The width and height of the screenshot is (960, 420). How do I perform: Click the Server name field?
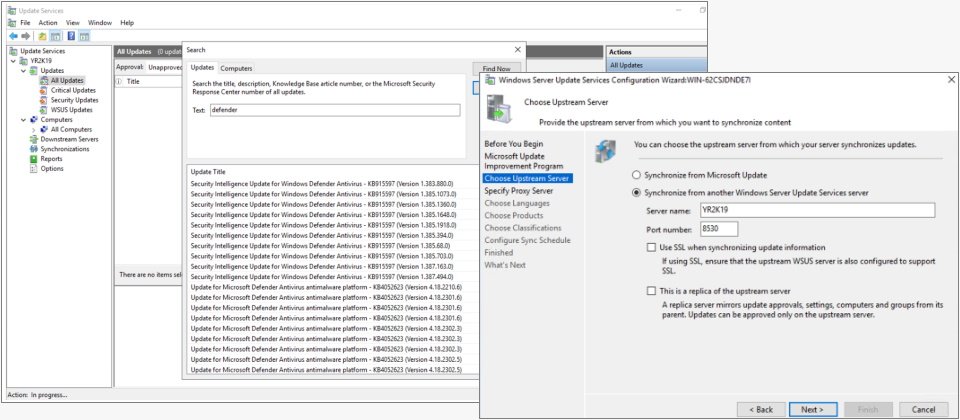(x=818, y=210)
